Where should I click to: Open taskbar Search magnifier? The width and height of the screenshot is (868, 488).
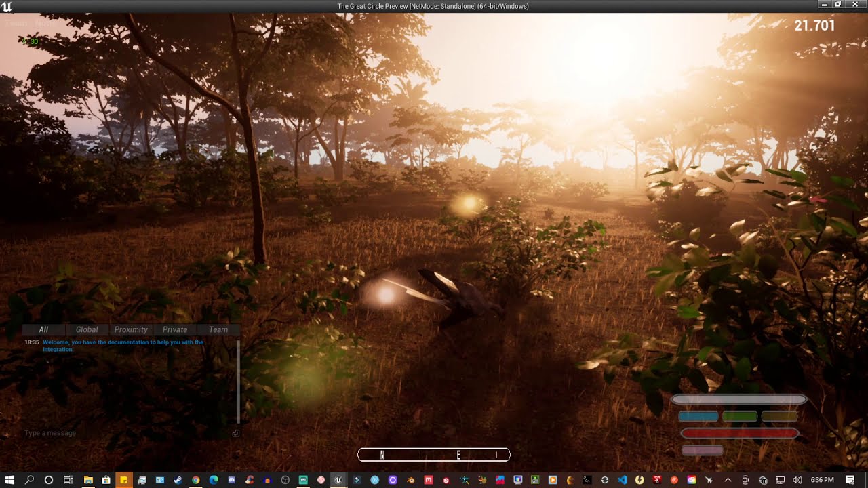[30, 480]
